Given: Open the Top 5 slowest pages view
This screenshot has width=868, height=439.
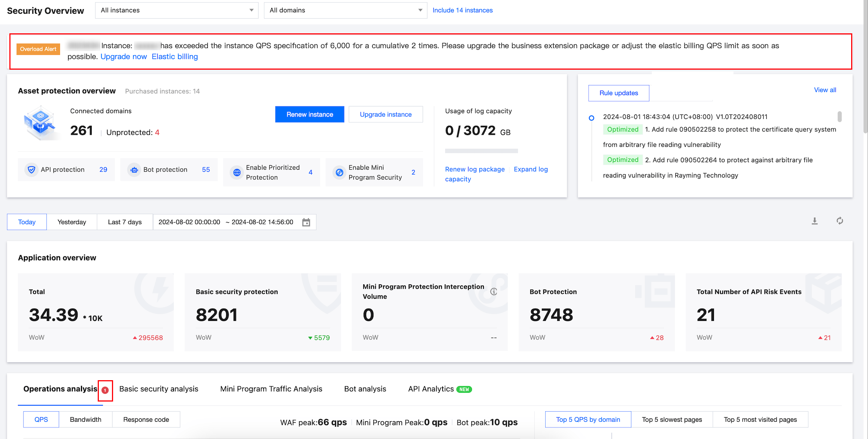Looking at the screenshot, I should tap(672, 420).
